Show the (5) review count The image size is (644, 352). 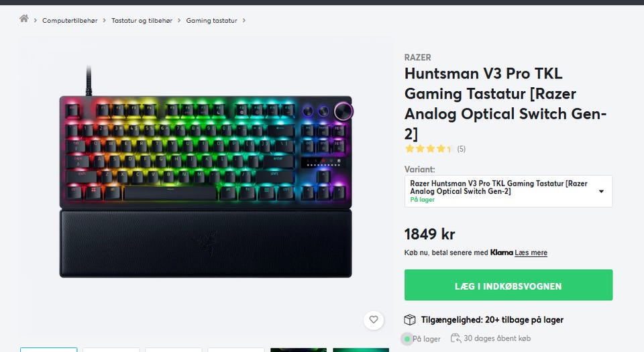tap(462, 149)
